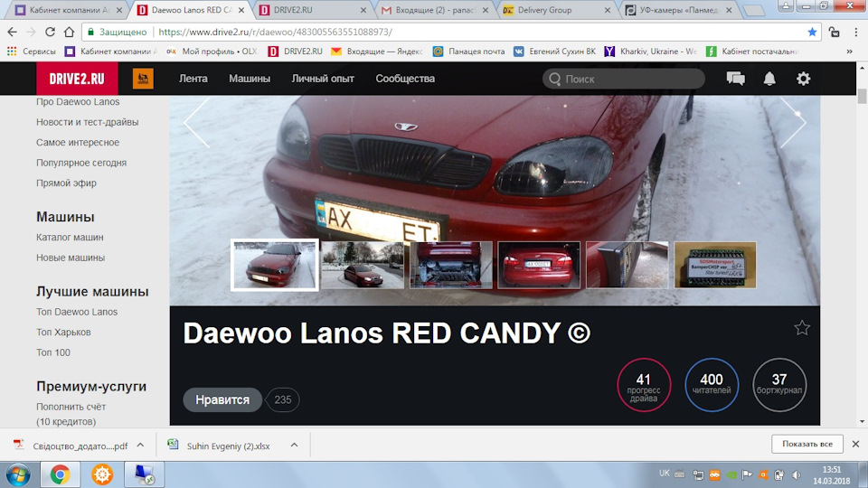Click the 37 бортжурнал circle

tap(779, 385)
